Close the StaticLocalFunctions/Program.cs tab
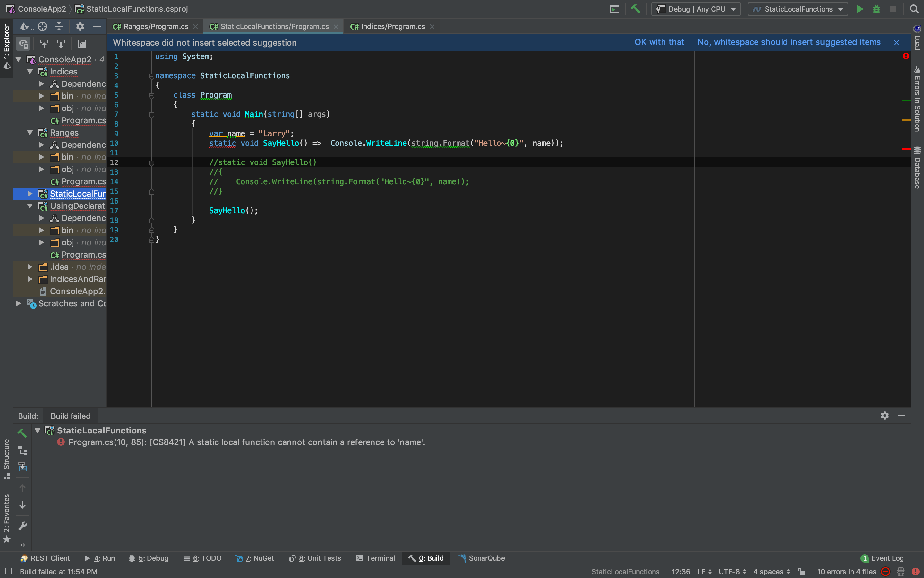The height and width of the screenshot is (578, 924). click(336, 26)
